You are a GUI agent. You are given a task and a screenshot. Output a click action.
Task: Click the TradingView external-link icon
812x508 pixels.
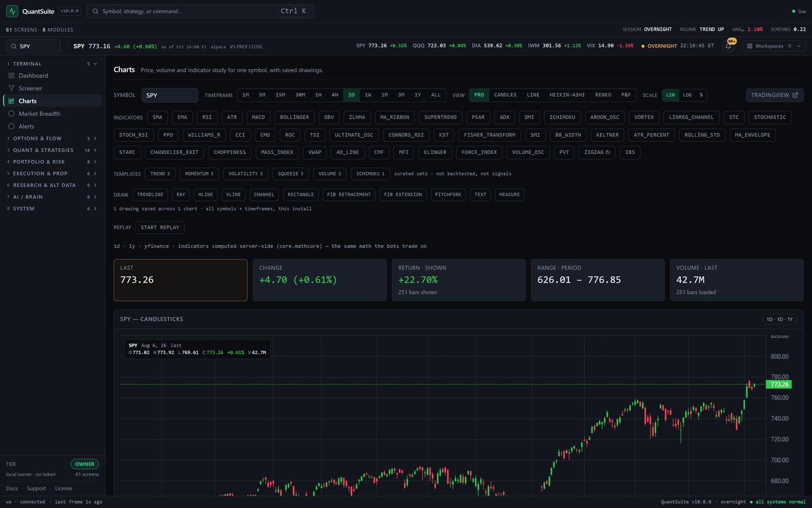pyautogui.click(x=795, y=95)
